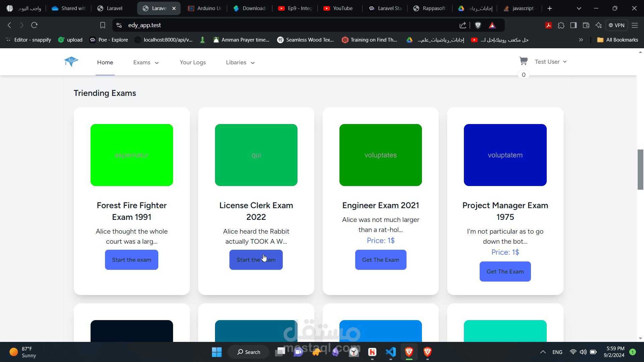This screenshot has height=362, width=644.
Task: Bookmark this page in address bar
Action: [x=103, y=25]
